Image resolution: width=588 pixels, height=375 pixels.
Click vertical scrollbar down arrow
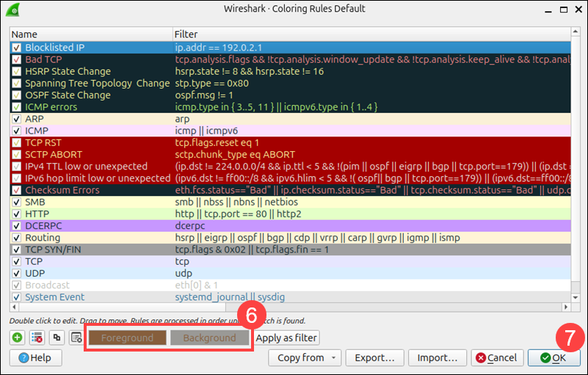(576, 297)
